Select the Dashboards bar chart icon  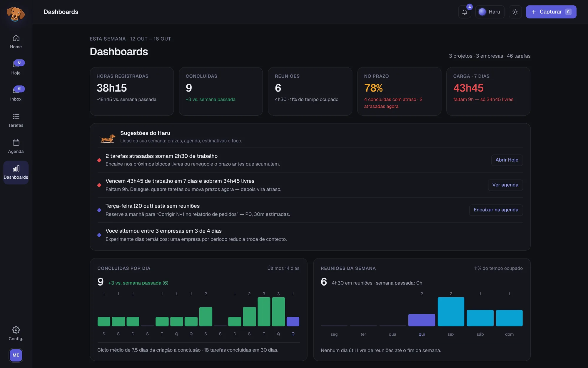[16, 168]
